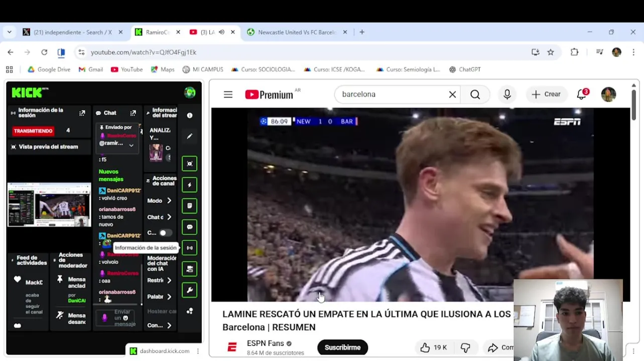Expand the pinned message chevron in chat
Viewport: 644px width, 361px height.
click(x=131, y=145)
